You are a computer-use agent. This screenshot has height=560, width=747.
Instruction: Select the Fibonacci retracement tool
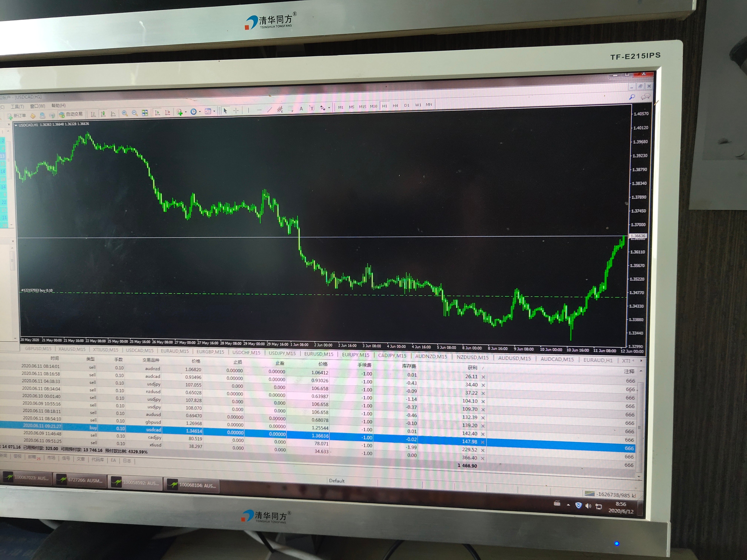pyautogui.click(x=291, y=109)
